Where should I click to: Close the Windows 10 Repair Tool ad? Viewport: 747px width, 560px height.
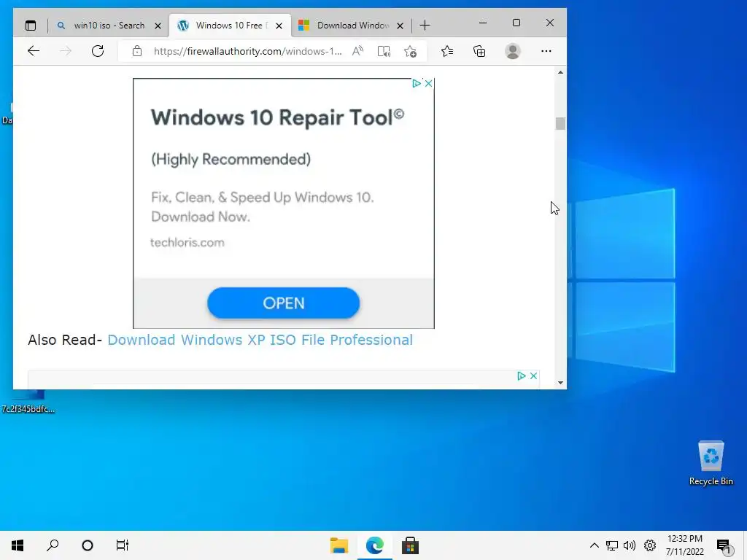pos(428,83)
